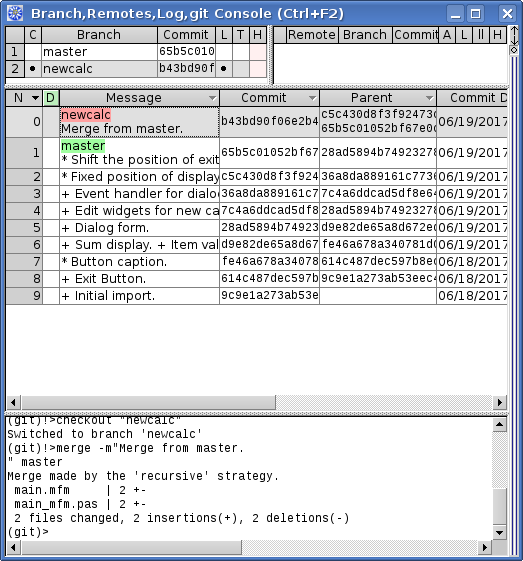Click commit hash 65b5c010 in the branch table

pos(186,52)
